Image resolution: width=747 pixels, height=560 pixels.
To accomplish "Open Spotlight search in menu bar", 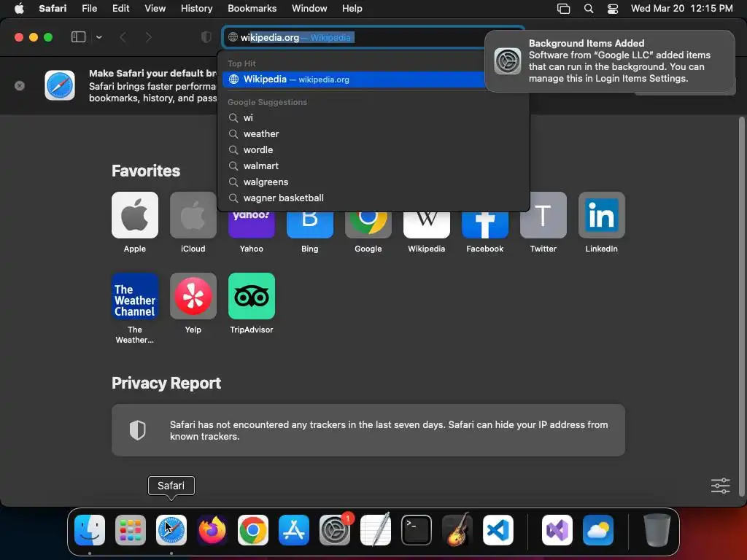I will [589, 9].
